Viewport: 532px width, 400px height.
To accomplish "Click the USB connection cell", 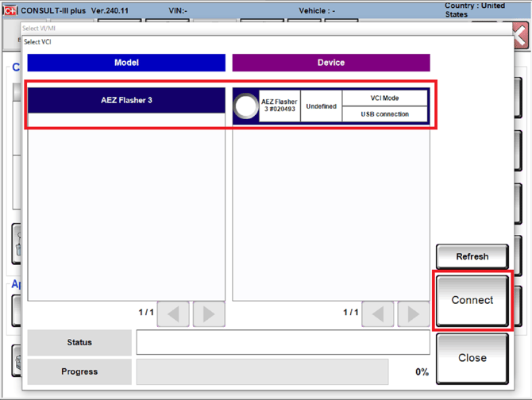I will pyautogui.click(x=385, y=114).
